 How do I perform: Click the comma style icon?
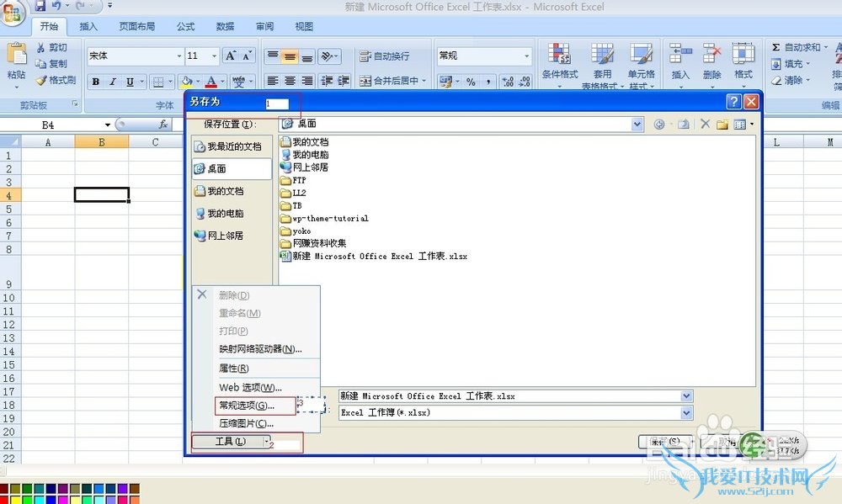pos(488,82)
